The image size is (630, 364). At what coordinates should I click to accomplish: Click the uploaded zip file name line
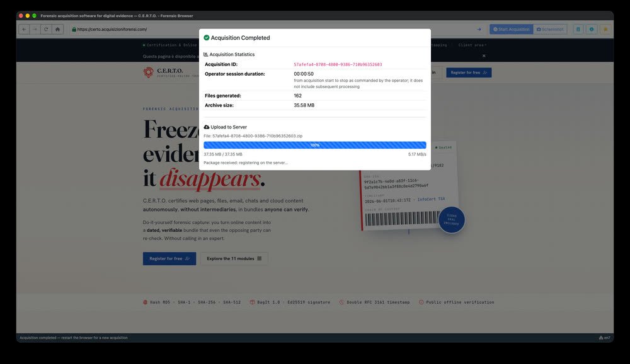[x=253, y=136]
